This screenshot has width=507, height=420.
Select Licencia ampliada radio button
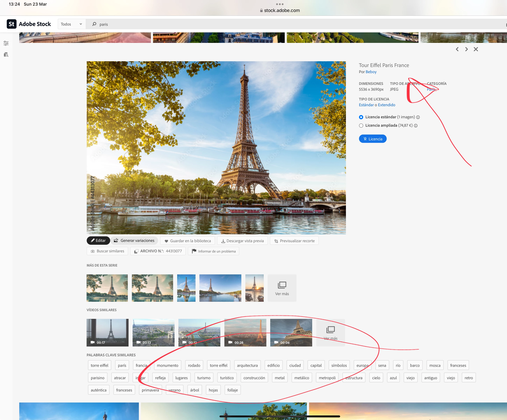(361, 126)
